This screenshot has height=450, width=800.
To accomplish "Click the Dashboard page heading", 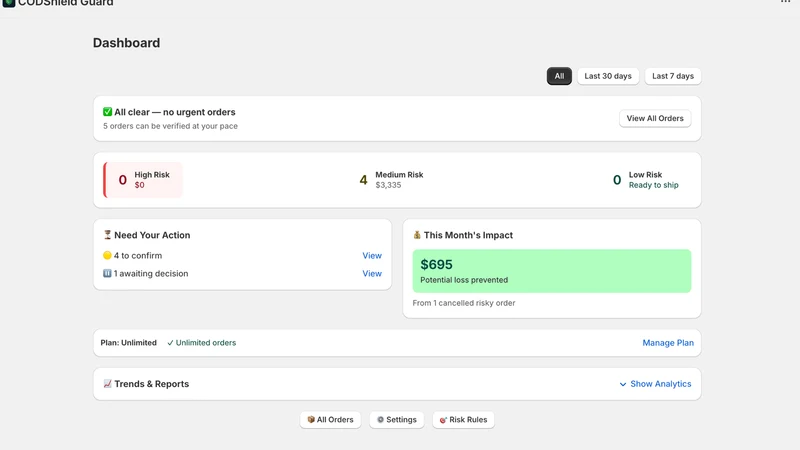I will coord(126,43).
